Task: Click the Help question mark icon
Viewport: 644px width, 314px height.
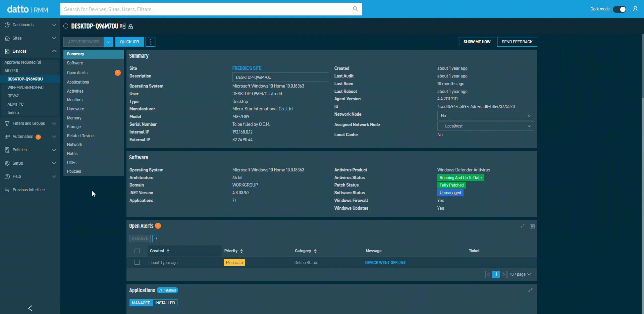Action: click(x=7, y=176)
